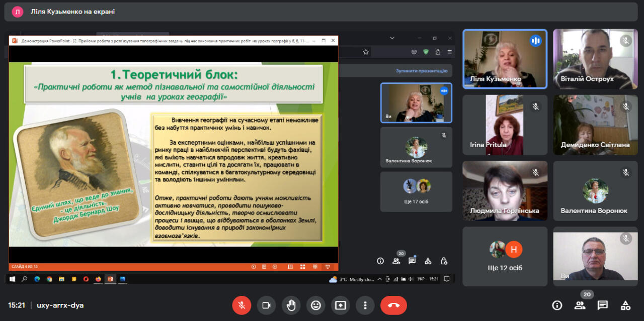644x321 pixels.
Task: Open Opera from the shared taskbar
Action: click(86, 279)
